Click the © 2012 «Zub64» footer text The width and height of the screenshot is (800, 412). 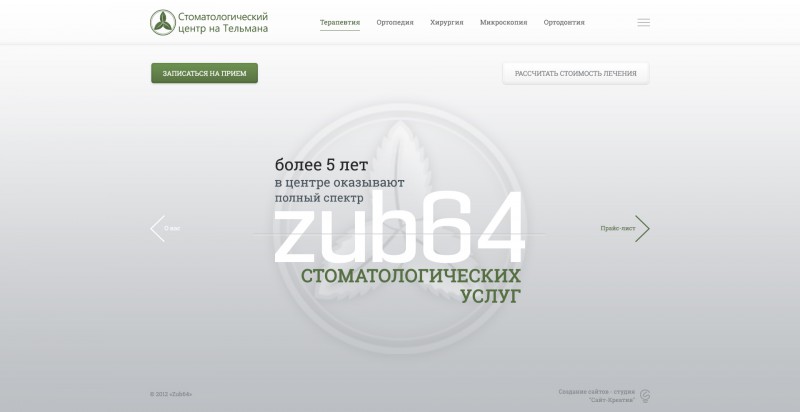[171, 394]
